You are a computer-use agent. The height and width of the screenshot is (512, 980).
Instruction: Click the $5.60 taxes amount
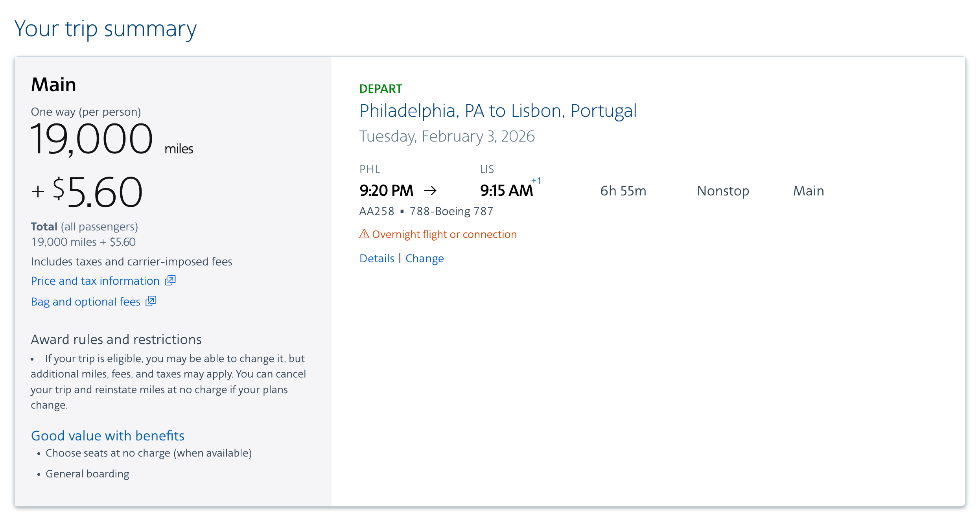98,192
